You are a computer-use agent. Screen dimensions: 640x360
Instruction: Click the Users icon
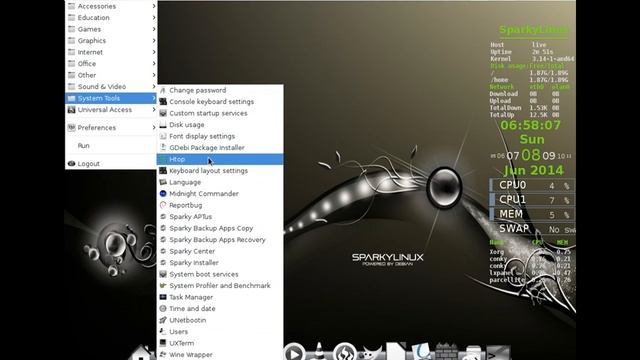tap(163, 331)
